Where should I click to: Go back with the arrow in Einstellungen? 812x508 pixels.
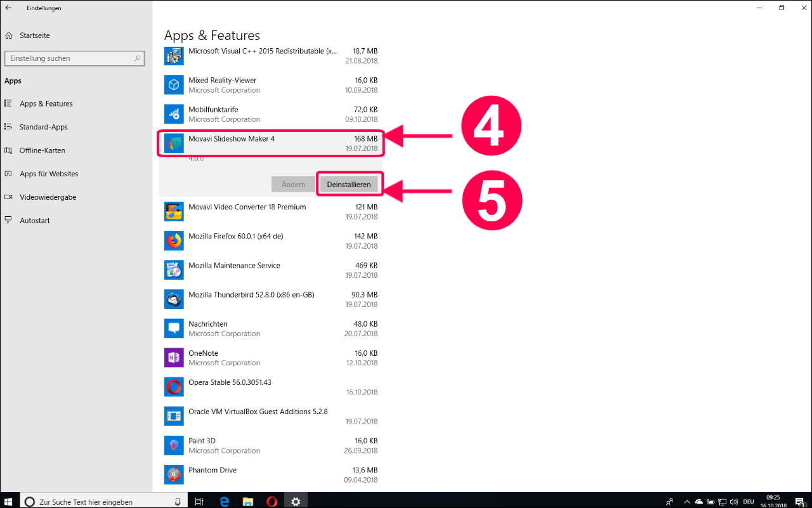tap(8, 8)
